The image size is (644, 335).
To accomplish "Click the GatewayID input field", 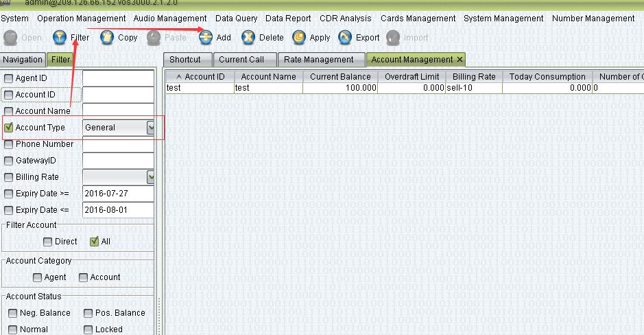I will pos(118,161).
